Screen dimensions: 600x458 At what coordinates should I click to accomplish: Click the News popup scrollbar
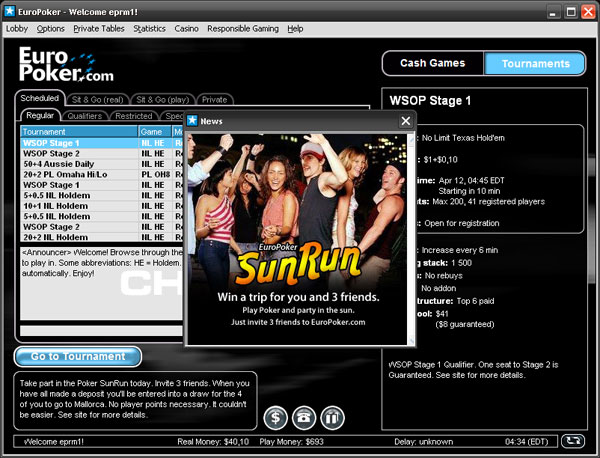[411, 239]
